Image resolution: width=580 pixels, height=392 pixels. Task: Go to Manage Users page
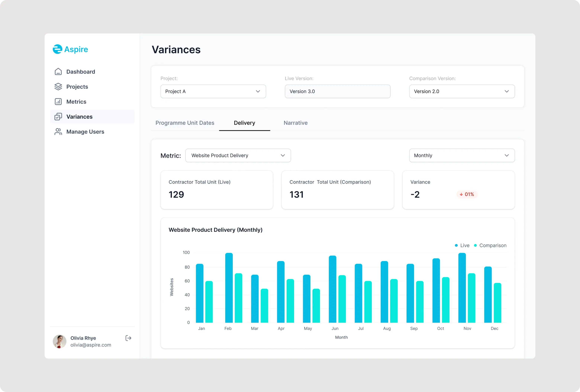click(x=85, y=131)
